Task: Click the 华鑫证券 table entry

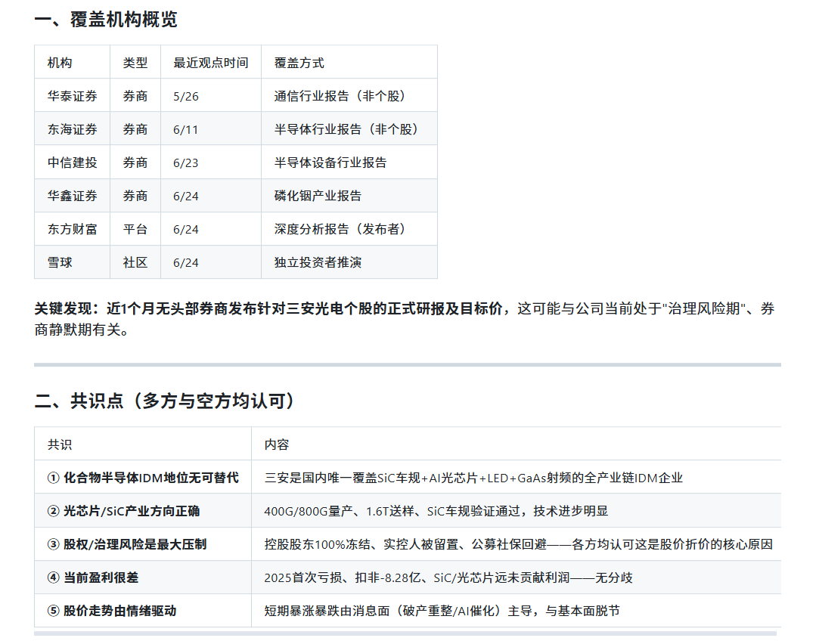Action: [72, 197]
